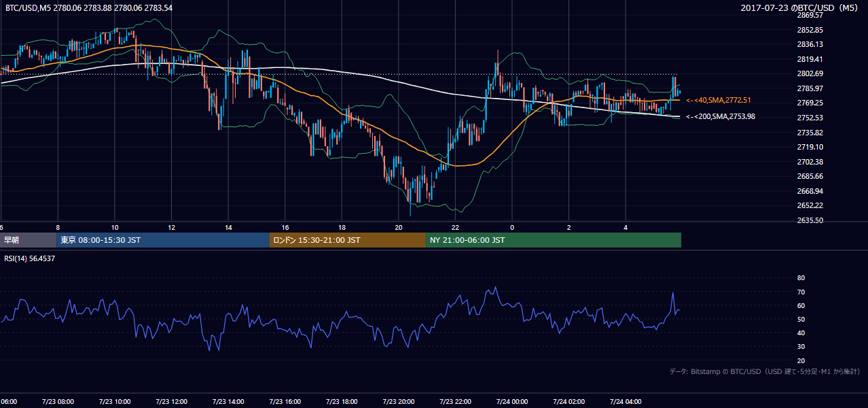Click price axis label 2668.94
The height and width of the screenshot is (408, 868).
[x=810, y=191]
